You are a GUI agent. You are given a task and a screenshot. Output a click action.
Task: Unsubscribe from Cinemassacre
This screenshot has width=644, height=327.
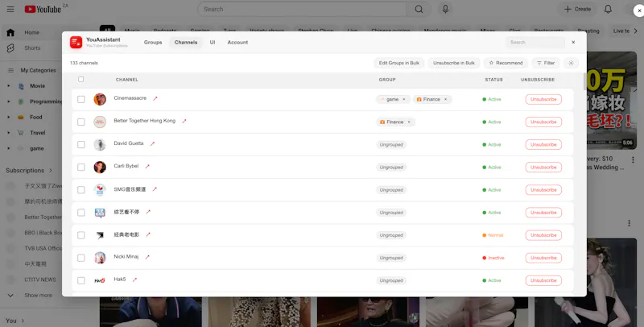click(543, 99)
